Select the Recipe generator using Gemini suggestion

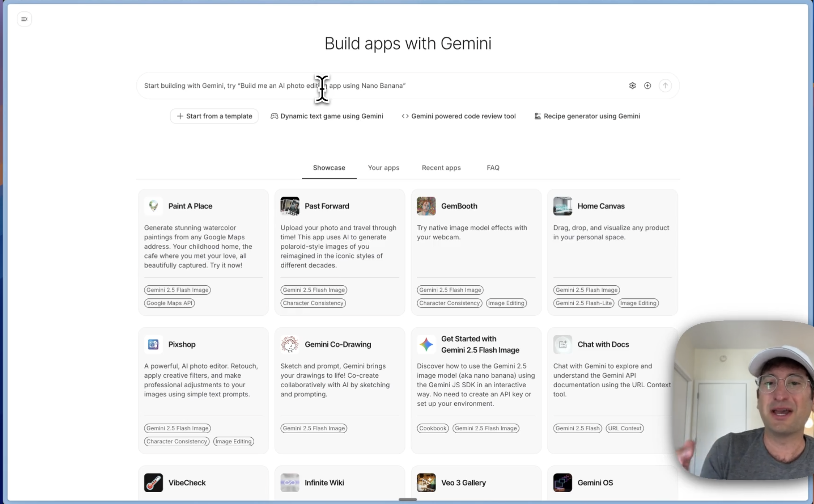click(587, 116)
